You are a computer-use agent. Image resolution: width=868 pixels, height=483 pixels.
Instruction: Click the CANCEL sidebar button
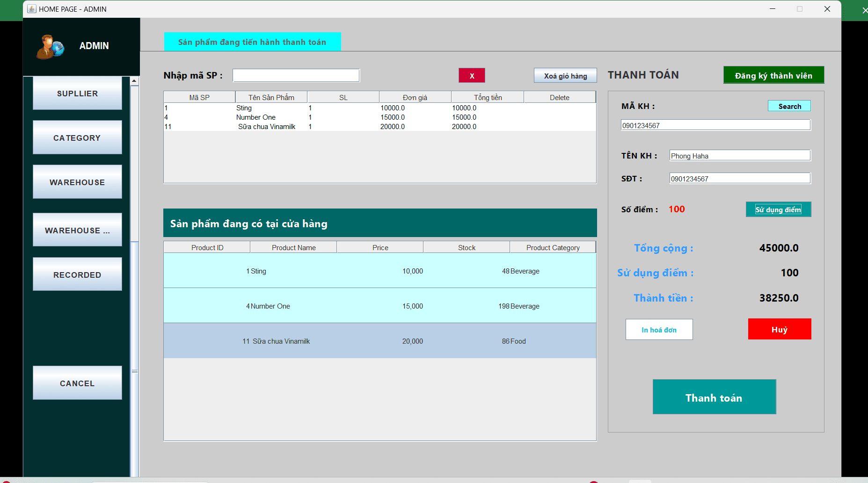[77, 383]
